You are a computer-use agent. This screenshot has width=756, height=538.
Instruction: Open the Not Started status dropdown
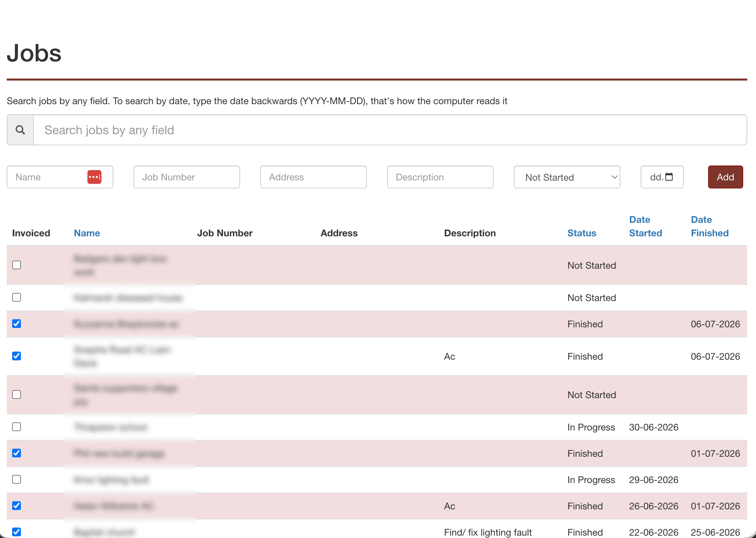[567, 177]
